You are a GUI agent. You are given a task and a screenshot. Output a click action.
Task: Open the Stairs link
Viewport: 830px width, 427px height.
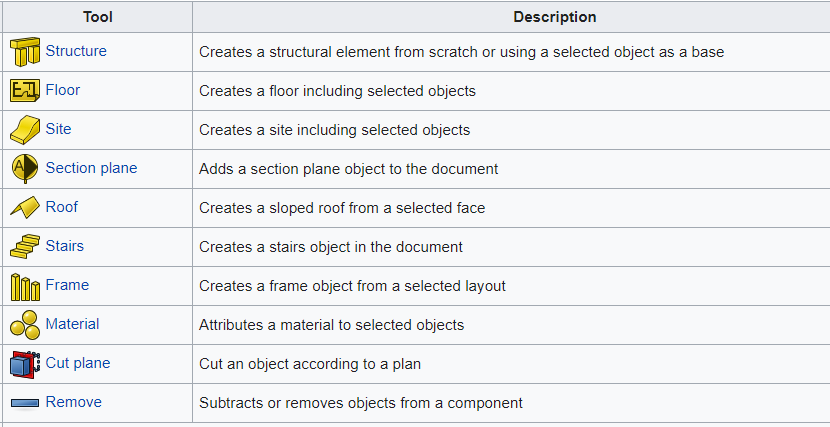pyautogui.click(x=65, y=246)
